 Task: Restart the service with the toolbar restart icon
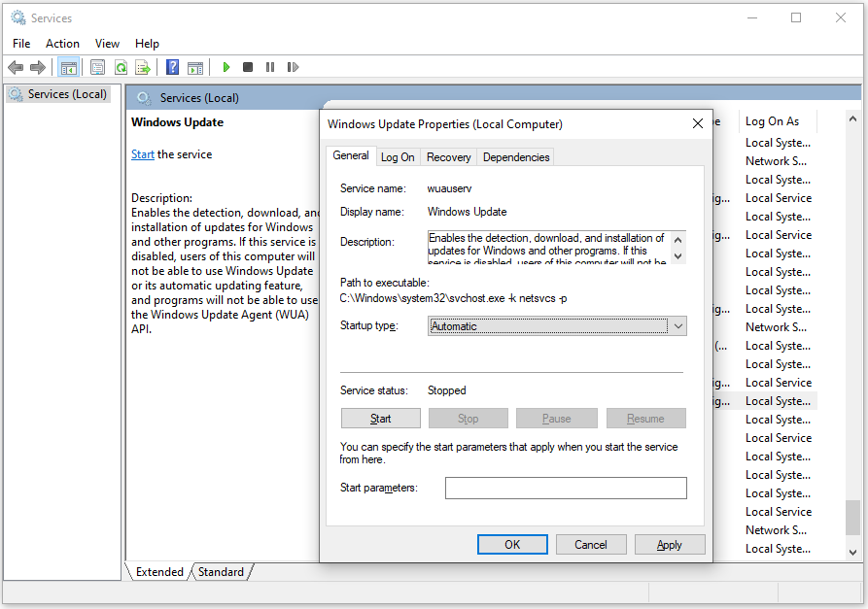pos(293,67)
